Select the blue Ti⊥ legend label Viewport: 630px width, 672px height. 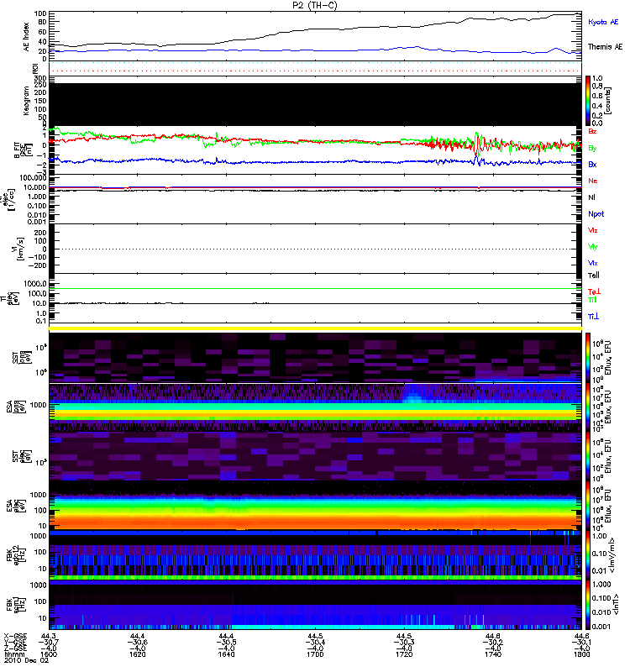coord(593,317)
